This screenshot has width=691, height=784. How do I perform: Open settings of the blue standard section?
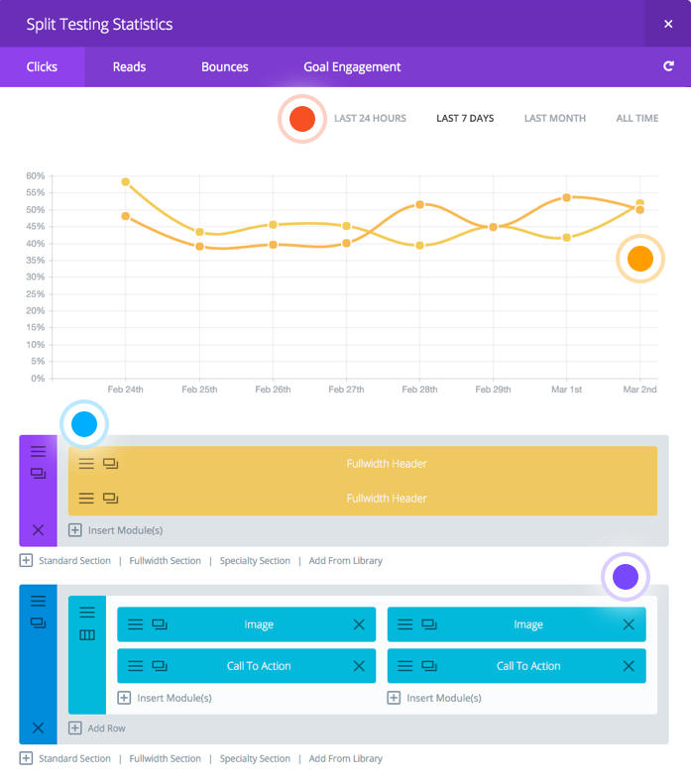click(x=38, y=601)
